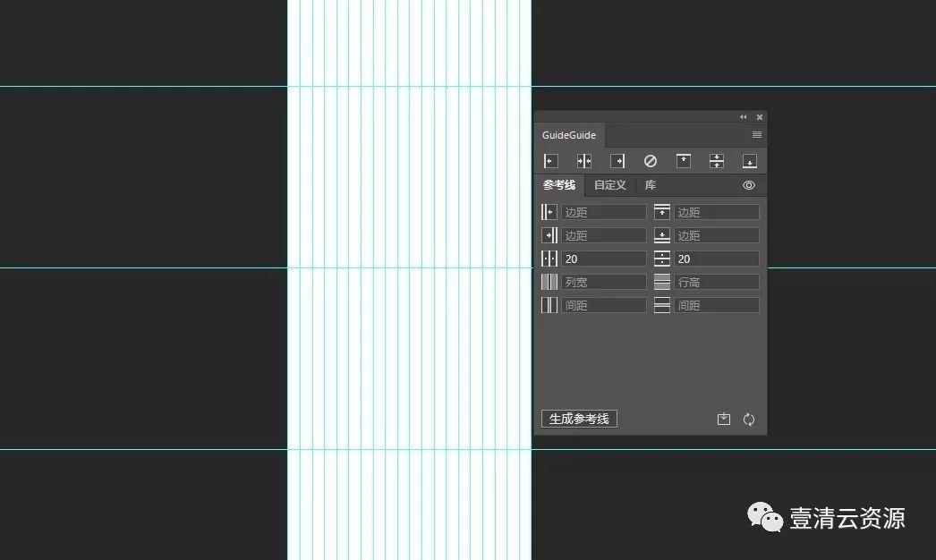Focus the 列宽 column width field
This screenshot has width=936, height=560.
[603, 282]
